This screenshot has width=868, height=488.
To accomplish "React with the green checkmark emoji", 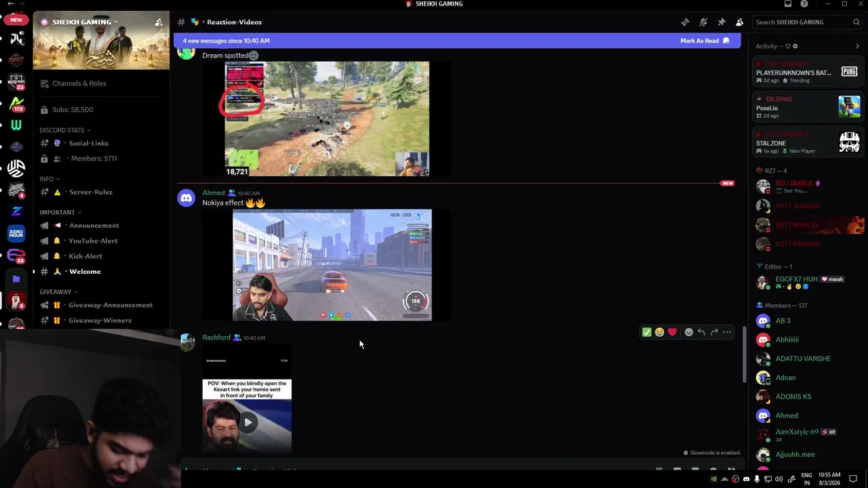I will [647, 332].
